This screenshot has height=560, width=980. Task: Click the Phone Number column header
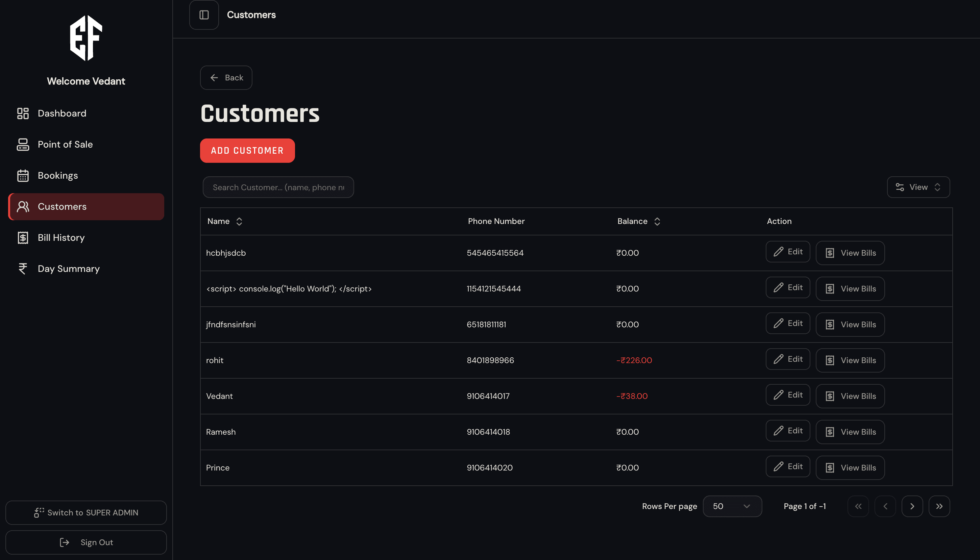[x=496, y=221]
